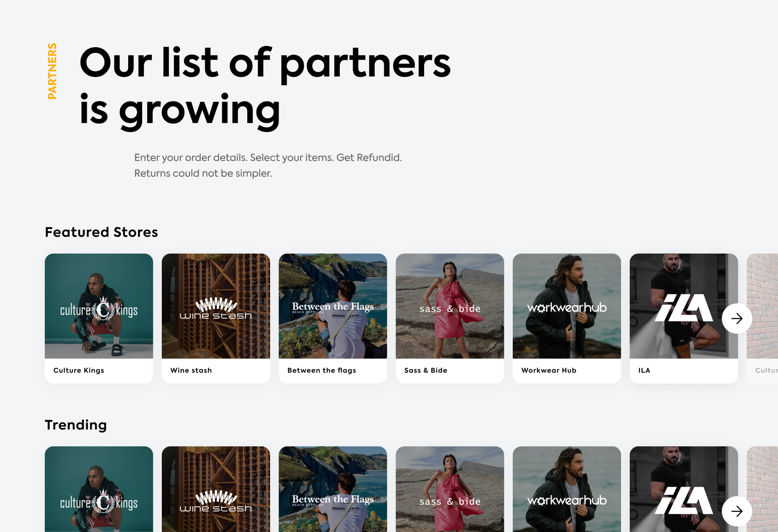Viewport: 778px width, 532px height.
Task: Choose Sass & Bide image in Trending
Action: (450, 489)
